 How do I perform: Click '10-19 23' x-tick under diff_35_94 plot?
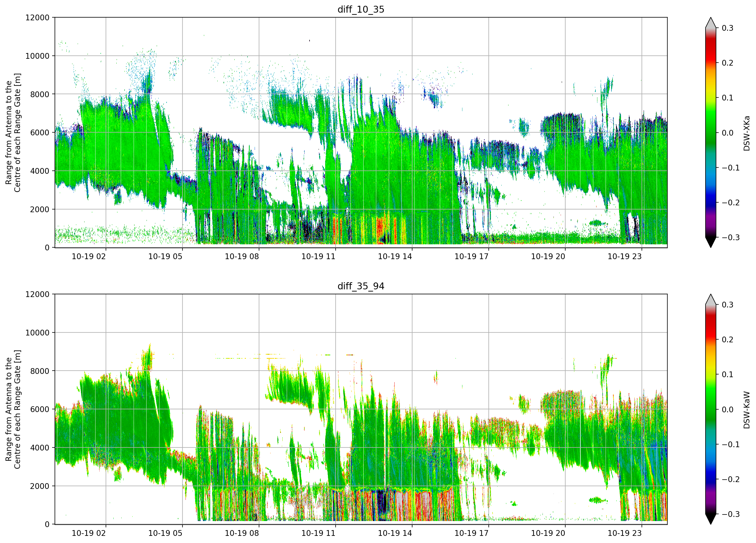point(625,533)
